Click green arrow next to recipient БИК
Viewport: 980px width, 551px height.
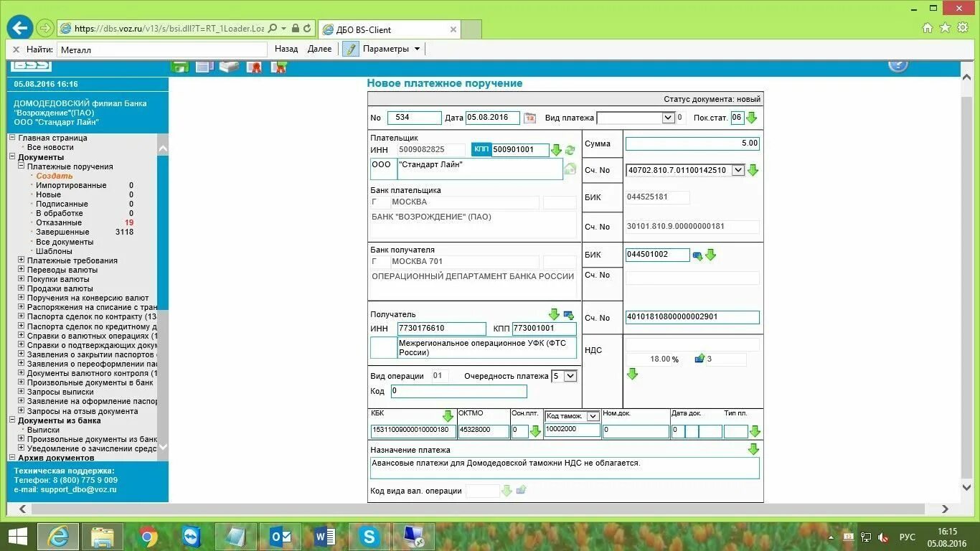[710, 255]
